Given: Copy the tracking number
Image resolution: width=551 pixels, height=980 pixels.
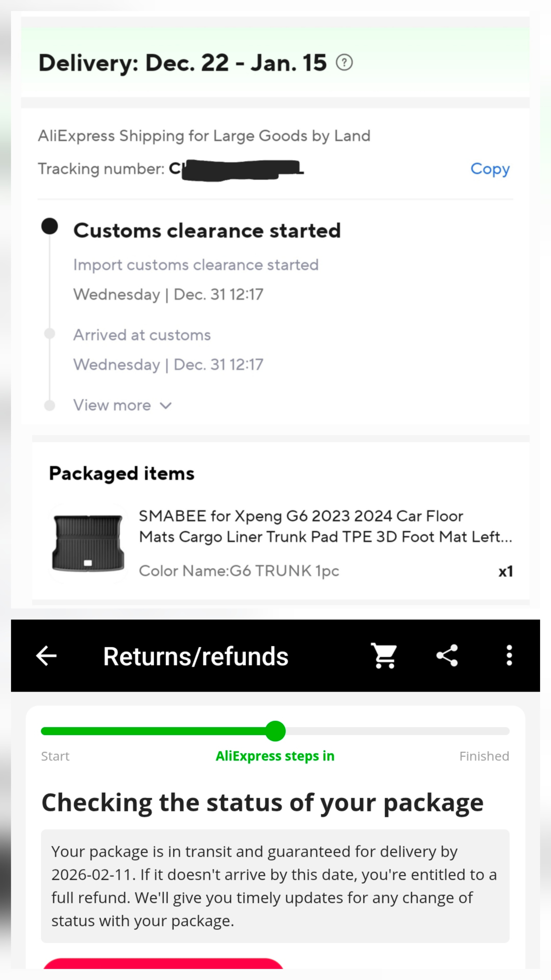Looking at the screenshot, I should 490,168.
